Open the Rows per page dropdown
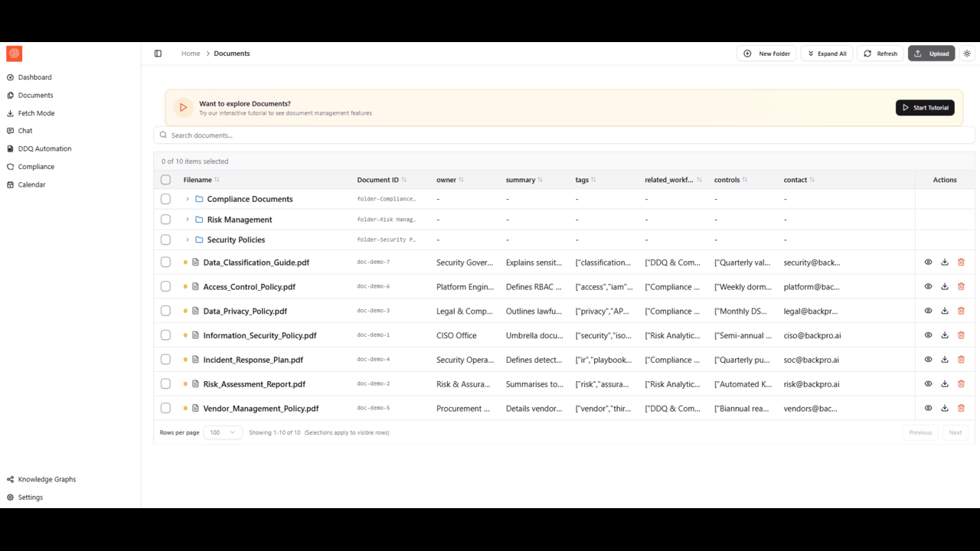Image resolution: width=980 pixels, height=551 pixels. (223, 432)
